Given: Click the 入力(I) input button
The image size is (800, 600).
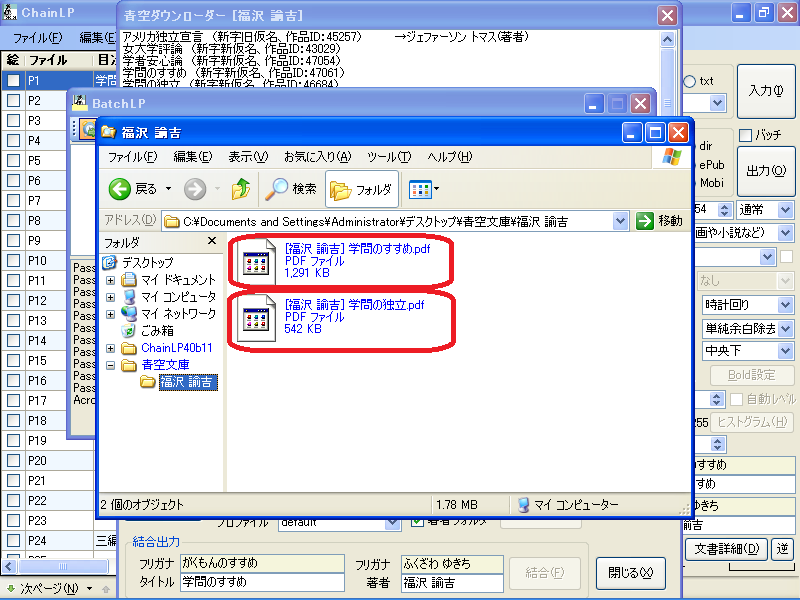Looking at the screenshot, I should click(766, 91).
